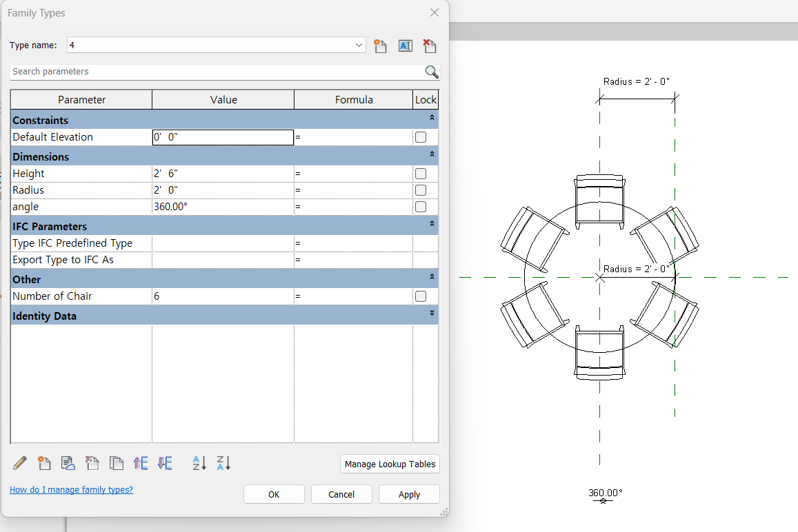Click the Formula column header

point(354,100)
